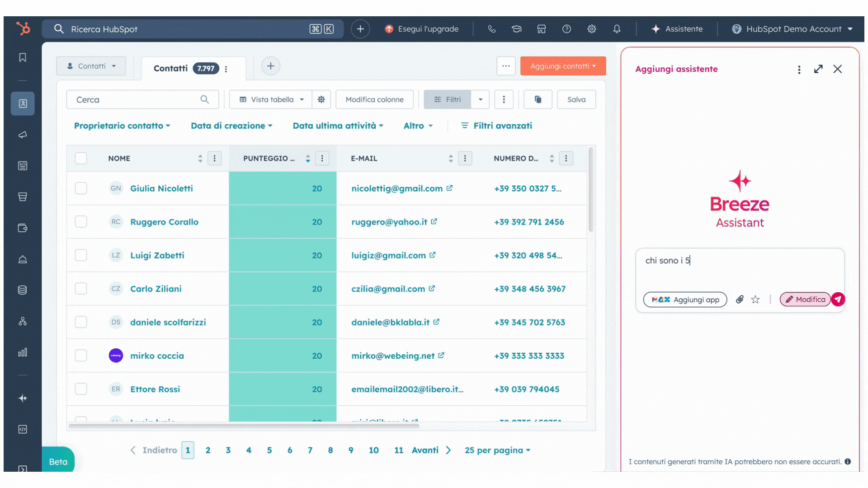
Task: Open the Vista tabella view dropdown
Action: tap(271, 99)
